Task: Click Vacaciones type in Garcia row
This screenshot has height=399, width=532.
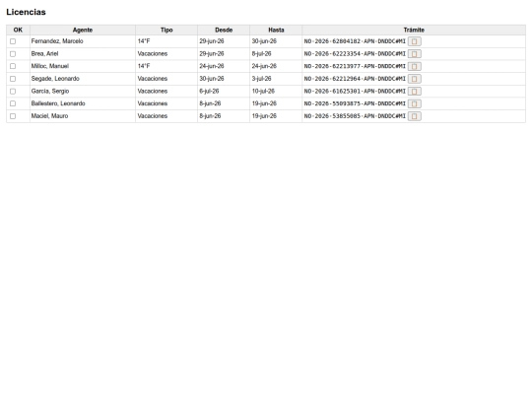Action: [153, 91]
